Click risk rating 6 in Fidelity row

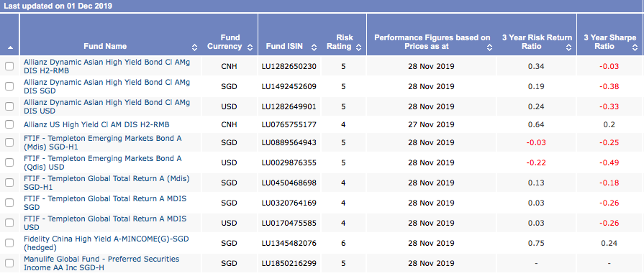point(343,243)
